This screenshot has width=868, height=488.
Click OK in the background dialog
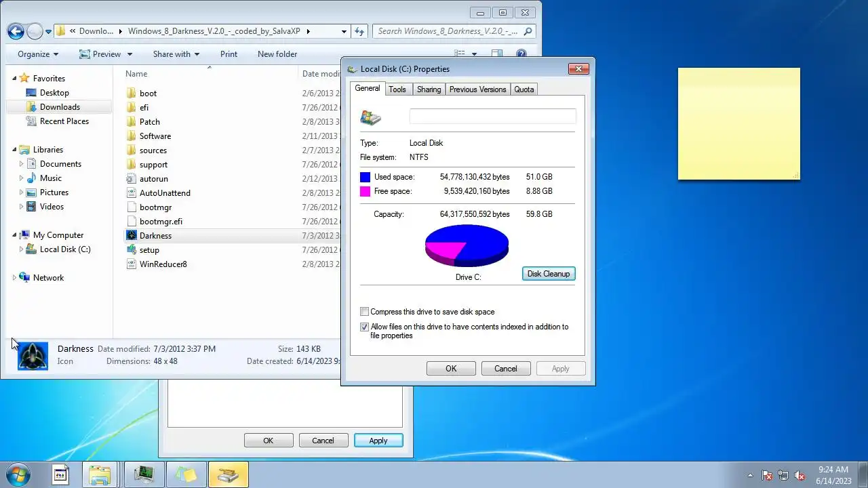pos(269,441)
